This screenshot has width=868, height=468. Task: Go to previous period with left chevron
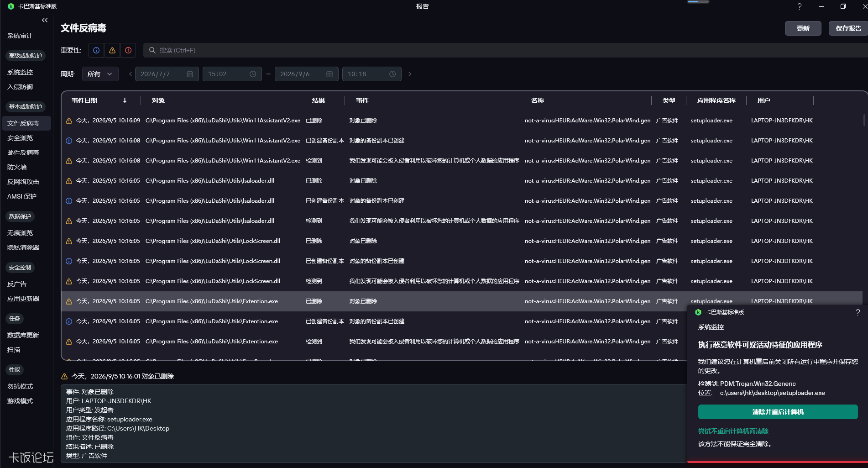pyautogui.click(x=131, y=74)
